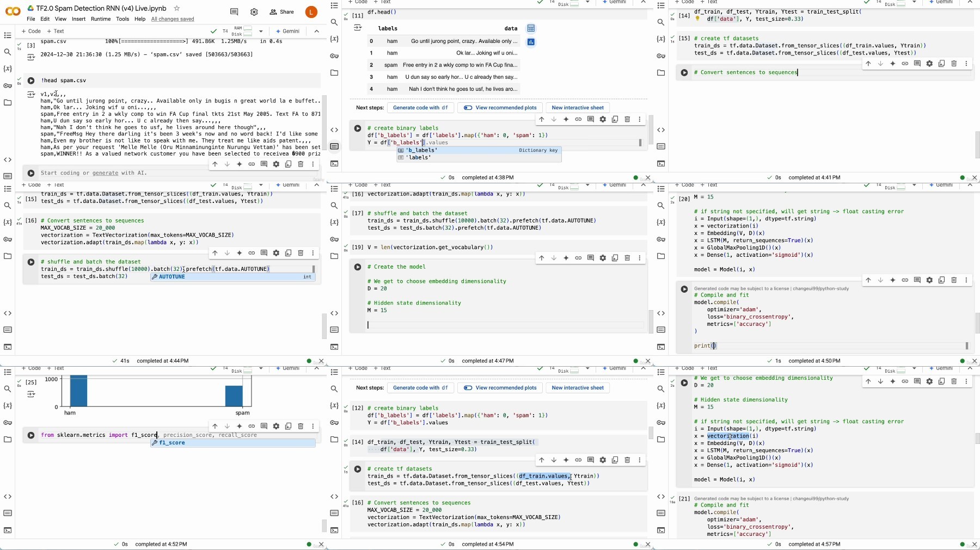Open the runtime resources dropdown arrow next to RAM Disk
980x550 pixels.
261,32
